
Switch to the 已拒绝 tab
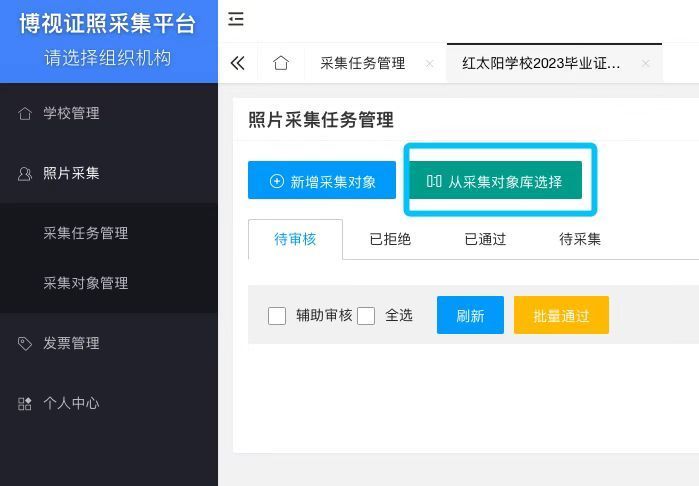[390, 239]
